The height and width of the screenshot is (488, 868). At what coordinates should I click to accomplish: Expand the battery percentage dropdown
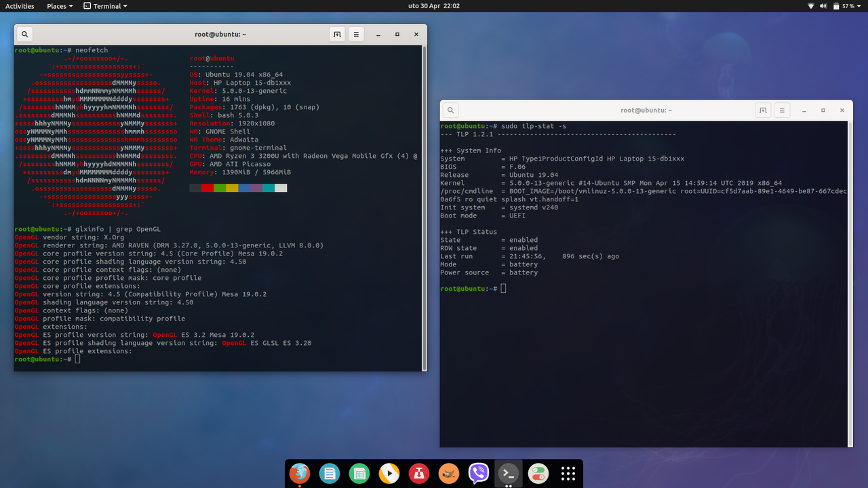tap(851, 6)
